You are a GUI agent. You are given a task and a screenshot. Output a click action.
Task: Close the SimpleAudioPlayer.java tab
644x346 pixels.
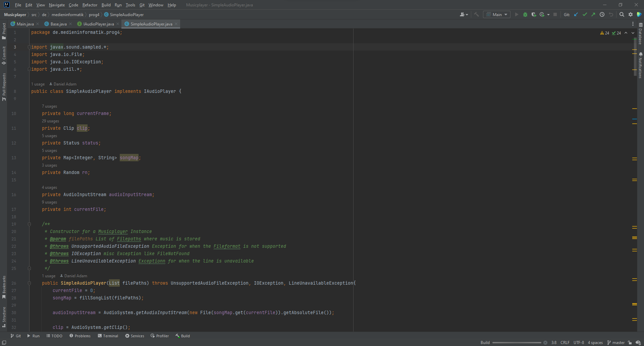(x=176, y=24)
